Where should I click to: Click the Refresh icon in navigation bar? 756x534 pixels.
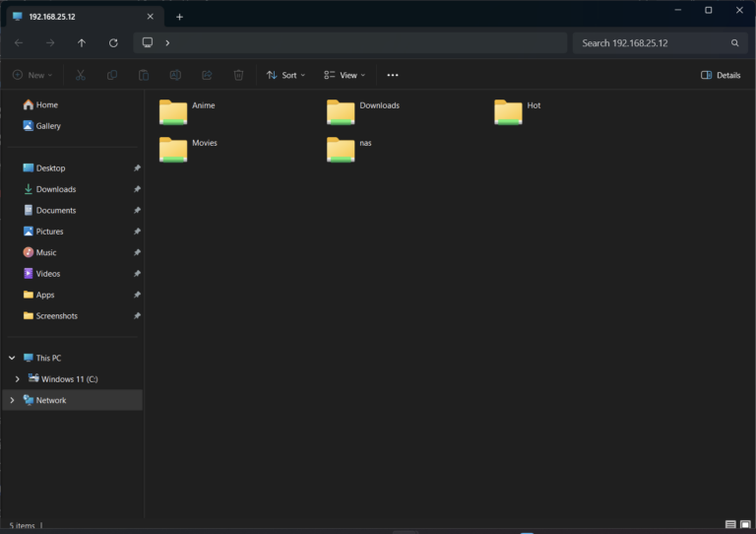[113, 43]
